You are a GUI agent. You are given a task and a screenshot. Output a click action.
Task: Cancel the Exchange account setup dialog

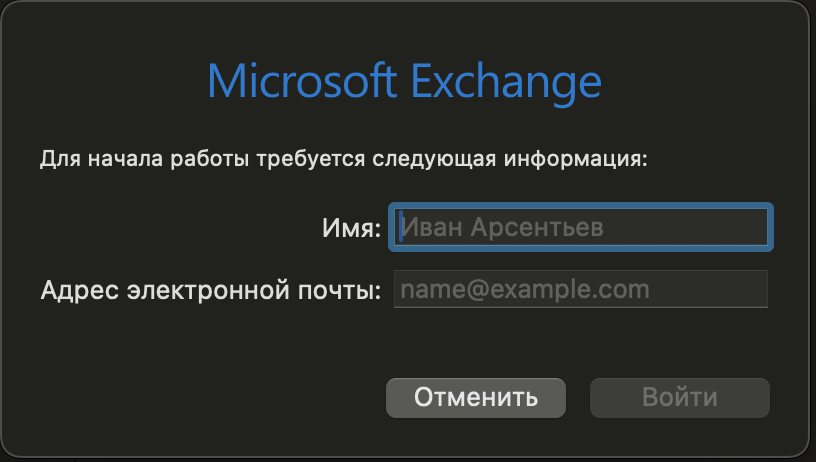tap(476, 397)
